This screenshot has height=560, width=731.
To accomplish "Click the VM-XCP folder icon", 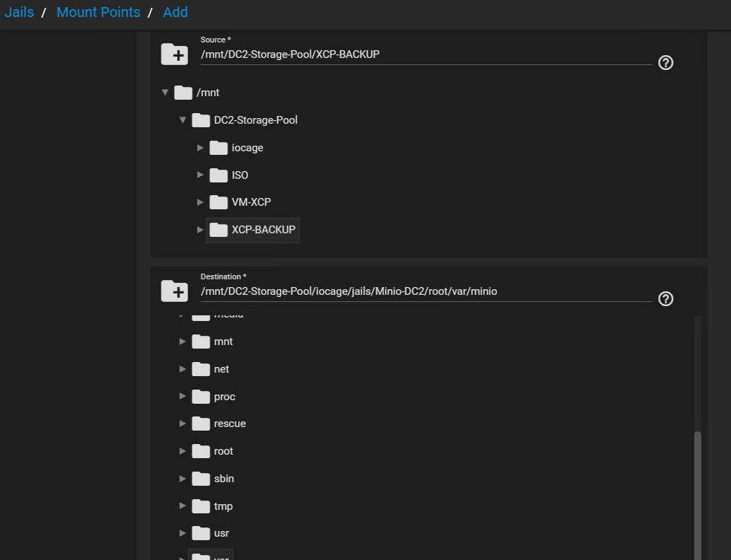I will click(x=218, y=202).
